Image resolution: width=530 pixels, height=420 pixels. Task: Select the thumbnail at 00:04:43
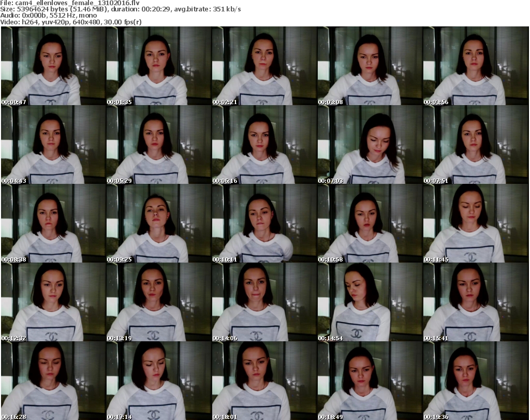pyautogui.click(x=53, y=145)
